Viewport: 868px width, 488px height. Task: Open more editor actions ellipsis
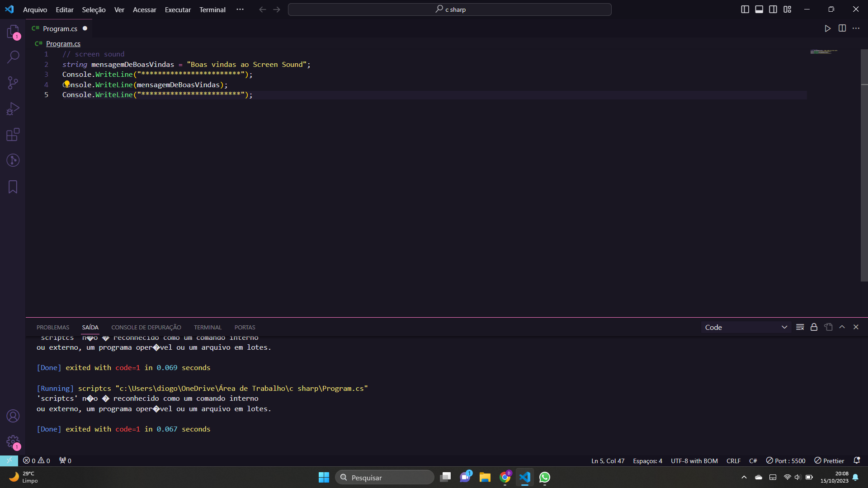point(856,28)
